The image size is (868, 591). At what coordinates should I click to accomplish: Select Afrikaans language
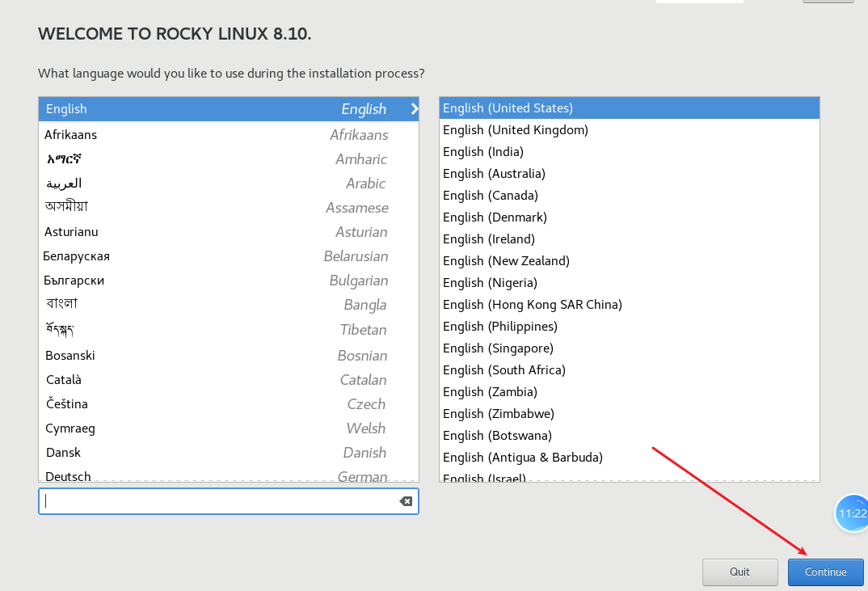point(229,134)
